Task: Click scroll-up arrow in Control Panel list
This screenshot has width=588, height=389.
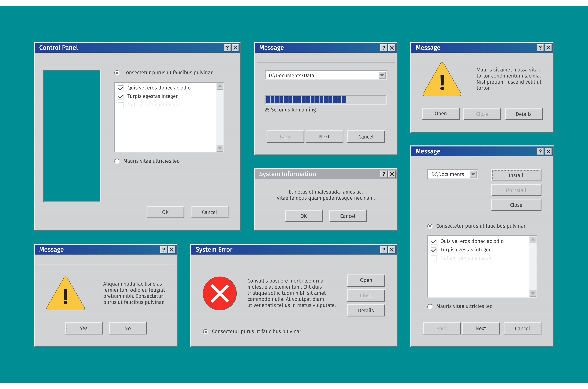Action: click(x=220, y=86)
